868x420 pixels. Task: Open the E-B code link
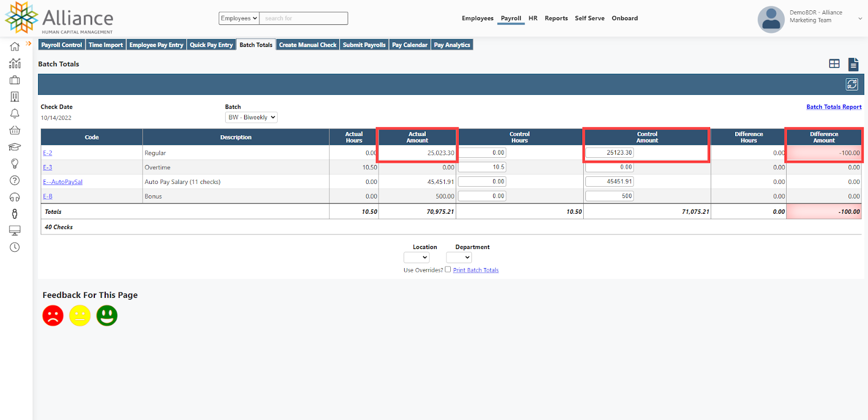pos(48,196)
